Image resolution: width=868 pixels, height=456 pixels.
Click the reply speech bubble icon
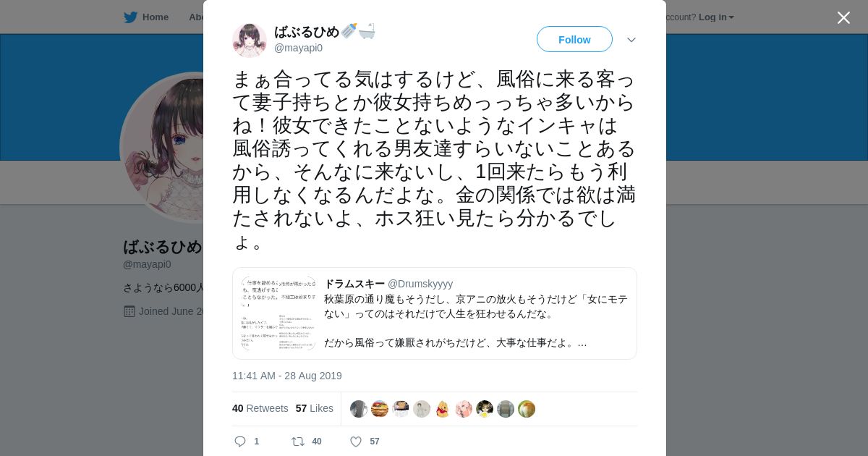coord(241,442)
